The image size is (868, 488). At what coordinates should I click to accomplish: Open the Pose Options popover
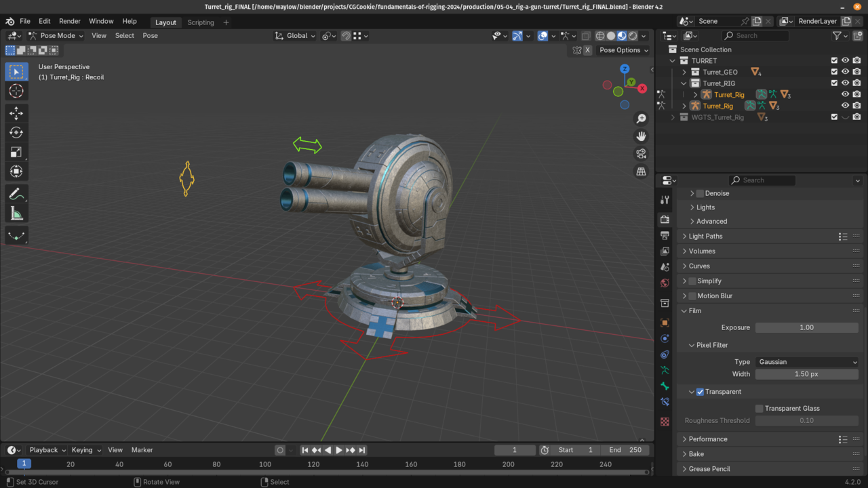(x=623, y=50)
